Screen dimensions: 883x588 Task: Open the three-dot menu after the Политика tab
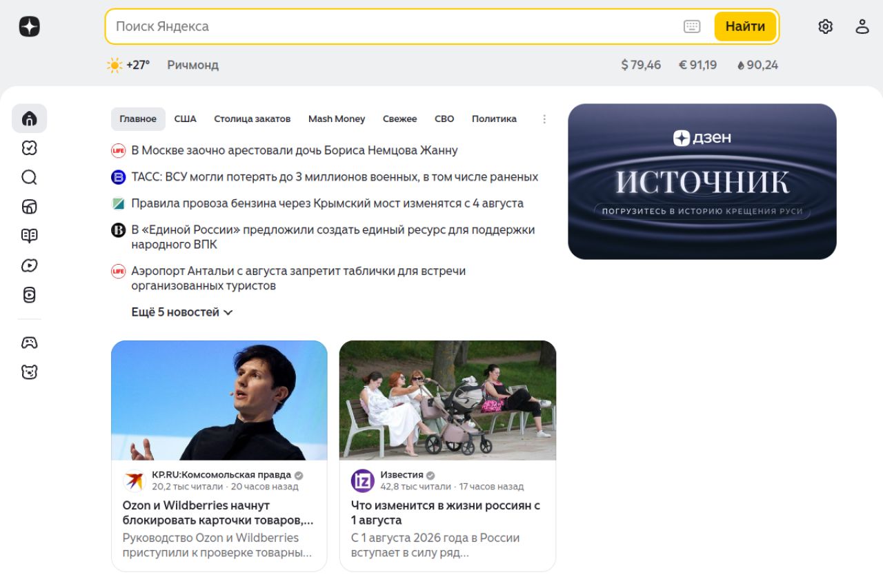click(544, 119)
